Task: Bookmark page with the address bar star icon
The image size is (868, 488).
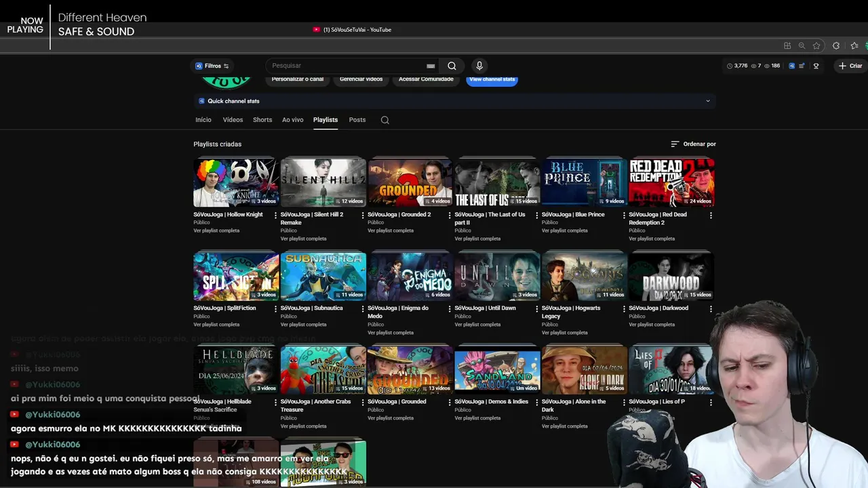Action: (x=816, y=45)
